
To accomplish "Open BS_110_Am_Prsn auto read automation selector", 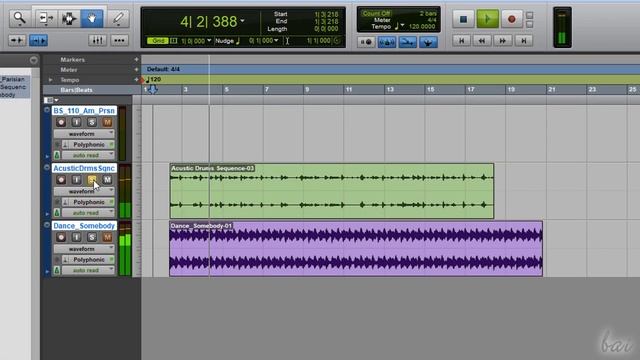I will pos(88,155).
